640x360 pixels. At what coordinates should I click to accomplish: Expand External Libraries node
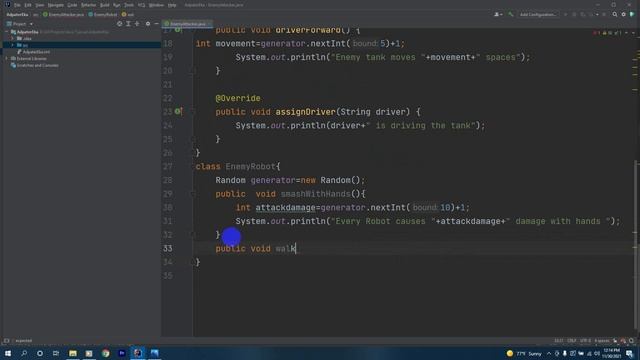[x=7, y=58]
